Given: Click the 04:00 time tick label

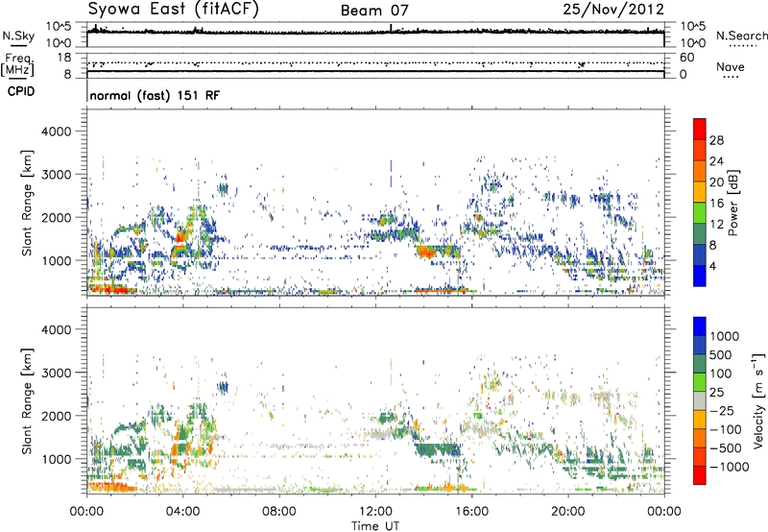Looking at the screenshot, I should pyautogui.click(x=182, y=512).
